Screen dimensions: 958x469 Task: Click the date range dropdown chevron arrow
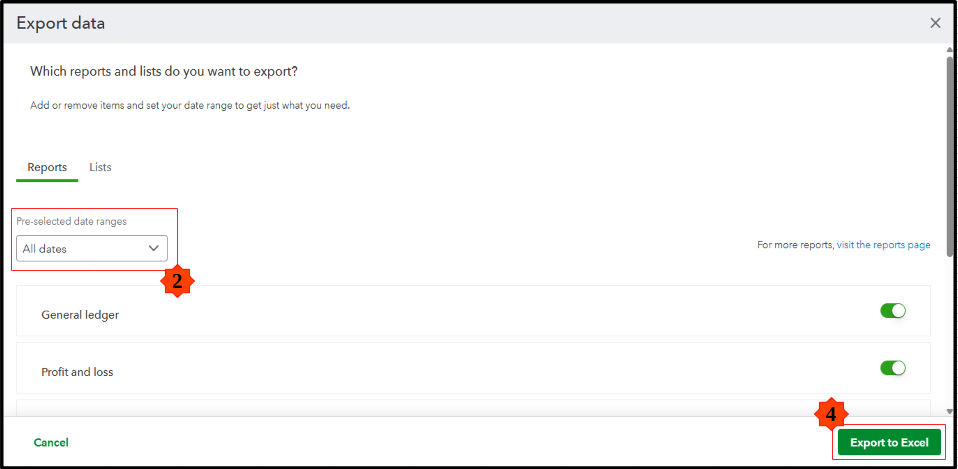point(154,248)
